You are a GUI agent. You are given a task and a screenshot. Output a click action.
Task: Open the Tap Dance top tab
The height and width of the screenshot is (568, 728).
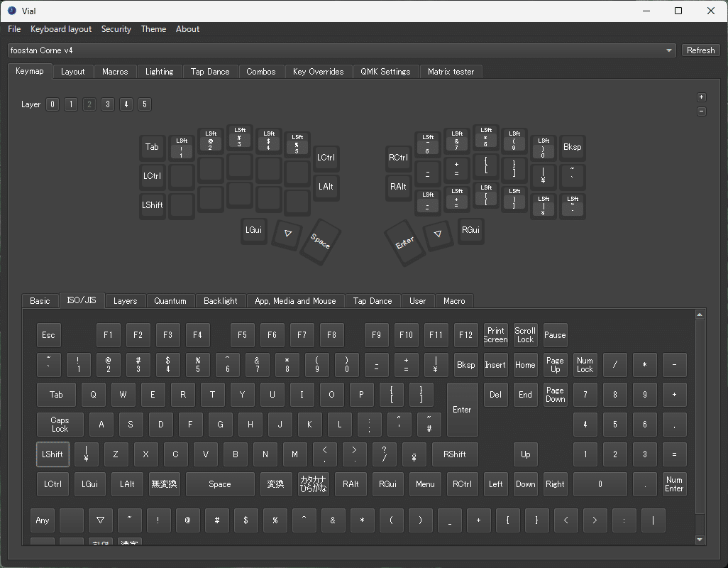pyautogui.click(x=210, y=72)
